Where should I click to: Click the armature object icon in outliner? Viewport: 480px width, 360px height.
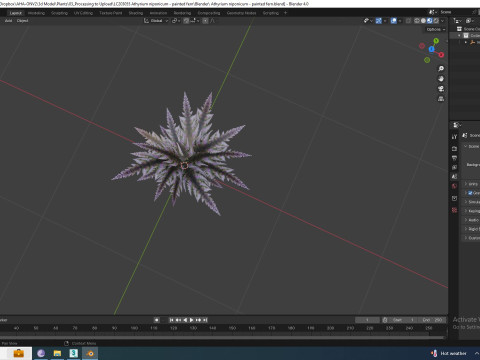tap(472, 42)
